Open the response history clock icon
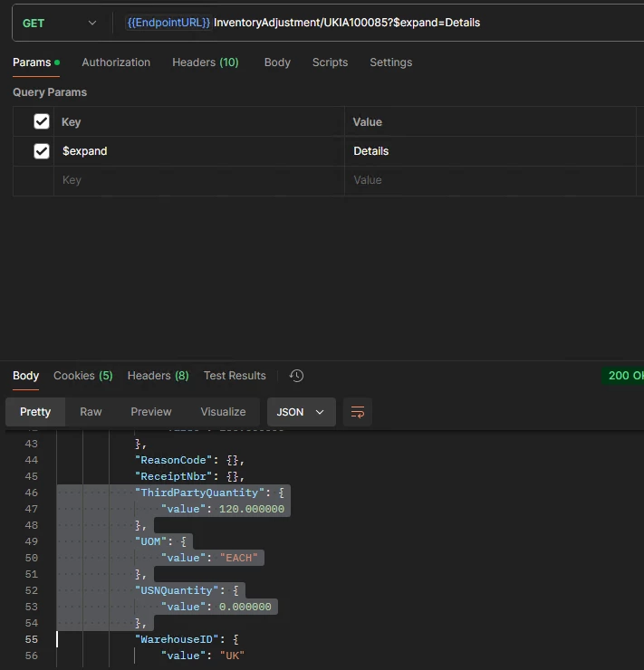The width and height of the screenshot is (644, 670). (296, 376)
